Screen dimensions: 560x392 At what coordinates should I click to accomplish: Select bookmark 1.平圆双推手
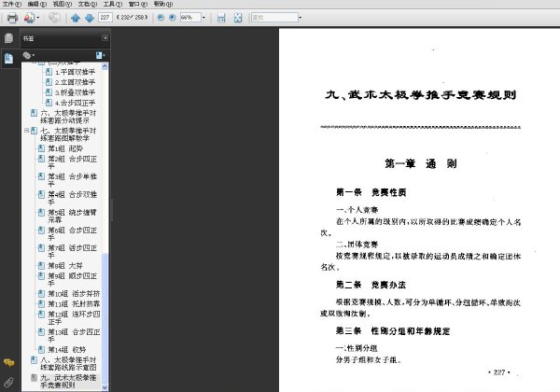tap(75, 72)
